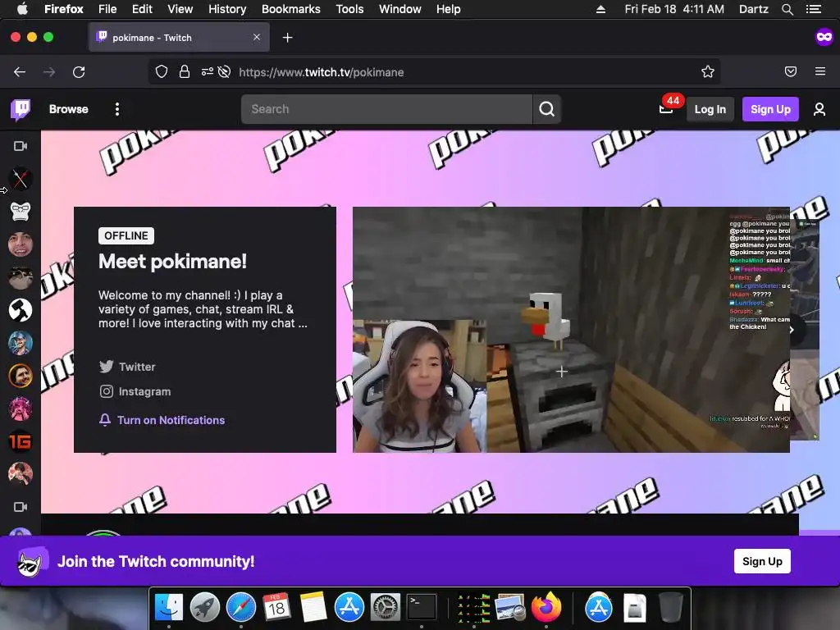Click the Log In button
The image size is (840, 630).
click(710, 109)
